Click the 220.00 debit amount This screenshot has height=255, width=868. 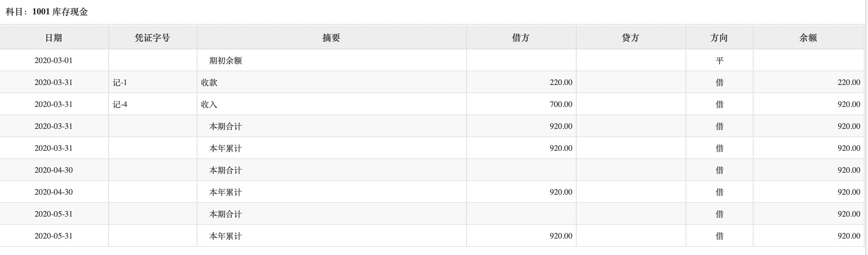click(561, 82)
